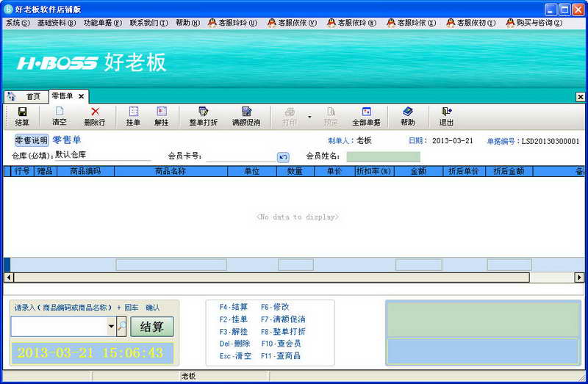
Task: Click into the 会员卡号 input field
Action: (x=241, y=157)
